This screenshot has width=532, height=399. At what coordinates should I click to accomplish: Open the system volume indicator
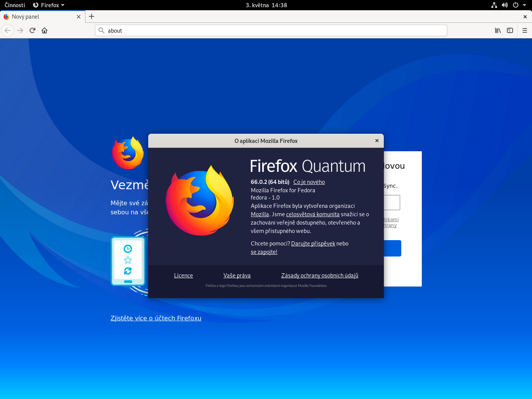pyautogui.click(x=505, y=5)
